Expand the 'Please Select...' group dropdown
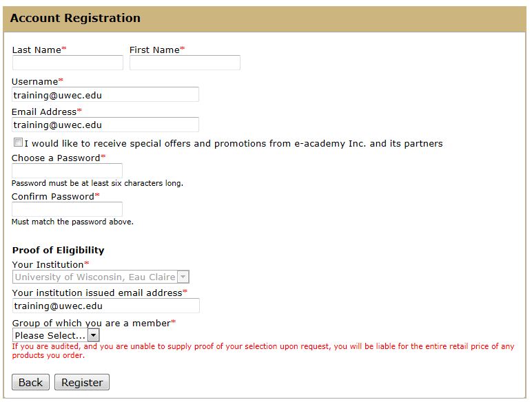Image resolution: width=532 pixels, height=402 pixels. coord(56,335)
